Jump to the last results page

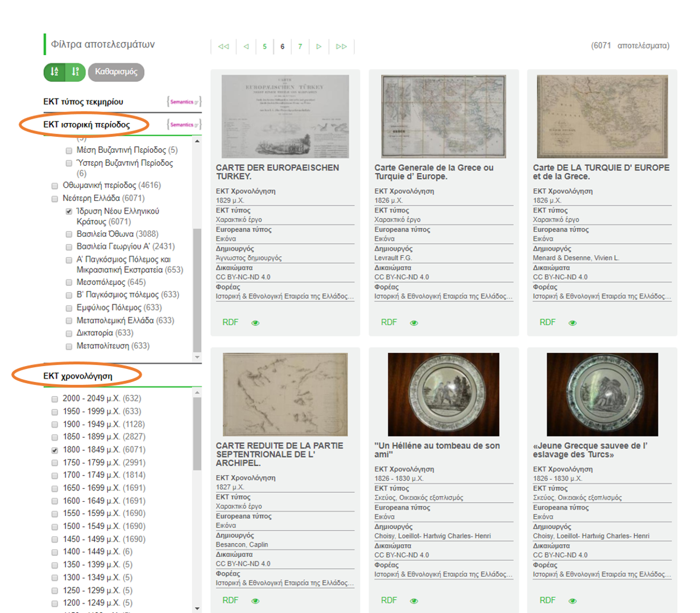click(341, 46)
